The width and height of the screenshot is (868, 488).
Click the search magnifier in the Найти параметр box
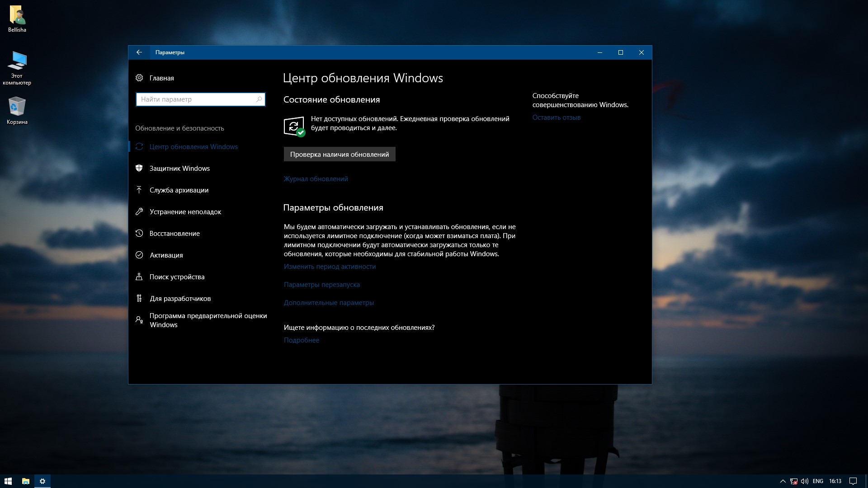[x=259, y=99]
